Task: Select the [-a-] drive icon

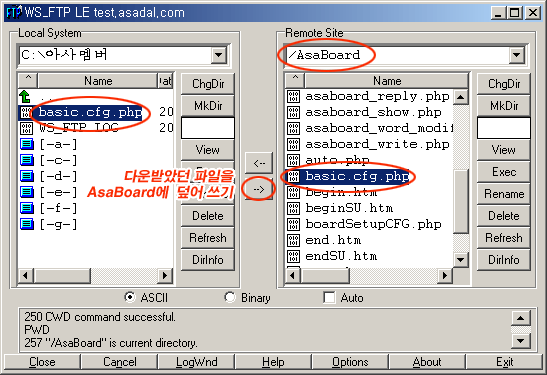Action: (27, 144)
